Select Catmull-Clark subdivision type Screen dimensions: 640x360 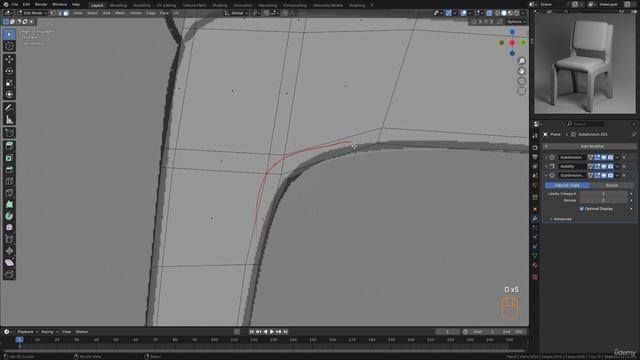pos(567,185)
